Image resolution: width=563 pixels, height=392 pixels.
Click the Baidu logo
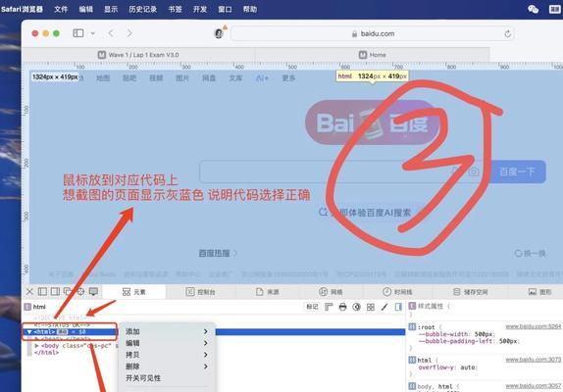[x=372, y=122]
